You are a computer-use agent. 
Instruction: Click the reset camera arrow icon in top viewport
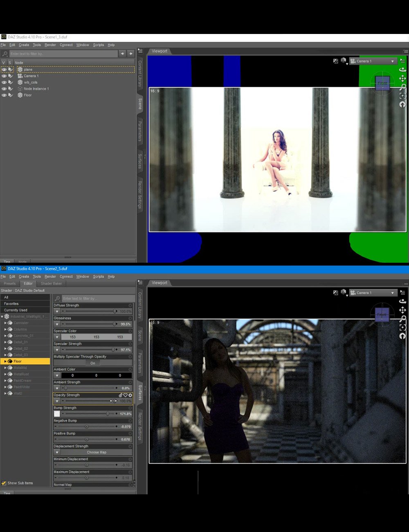pyautogui.click(x=402, y=104)
